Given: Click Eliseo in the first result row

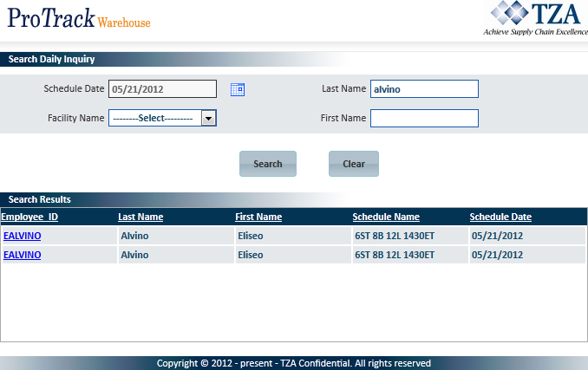Looking at the screenshot, I should pyautogui.click(x=251, y=236).
